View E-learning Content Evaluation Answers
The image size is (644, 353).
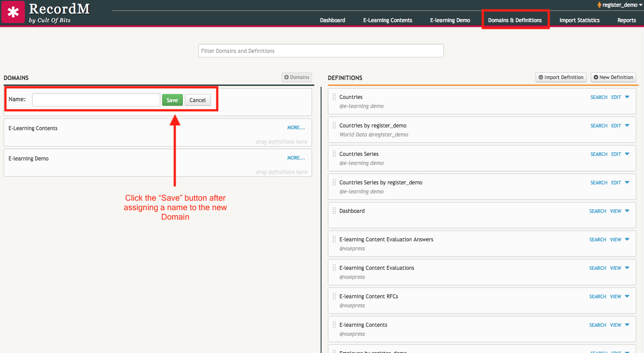tap(616, 240)
